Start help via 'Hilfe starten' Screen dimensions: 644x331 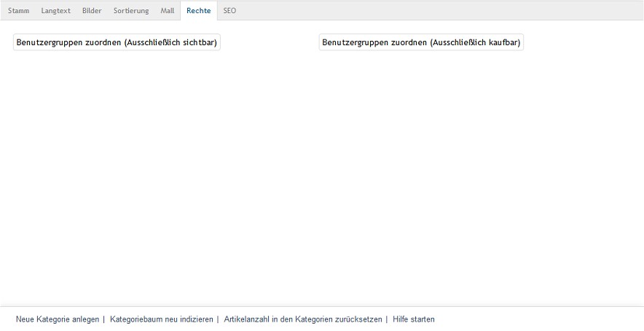coord(414,319)
